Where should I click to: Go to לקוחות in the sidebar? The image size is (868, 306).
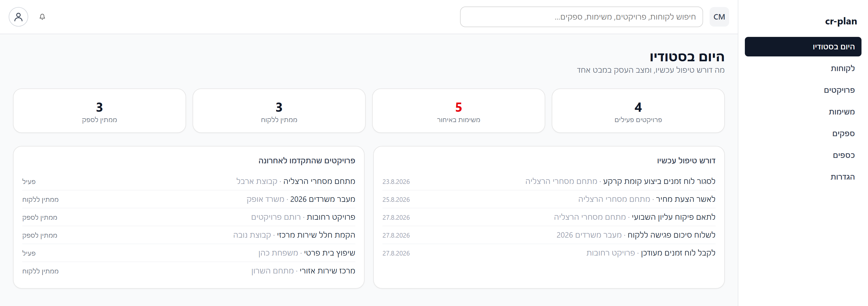point(803,68)
